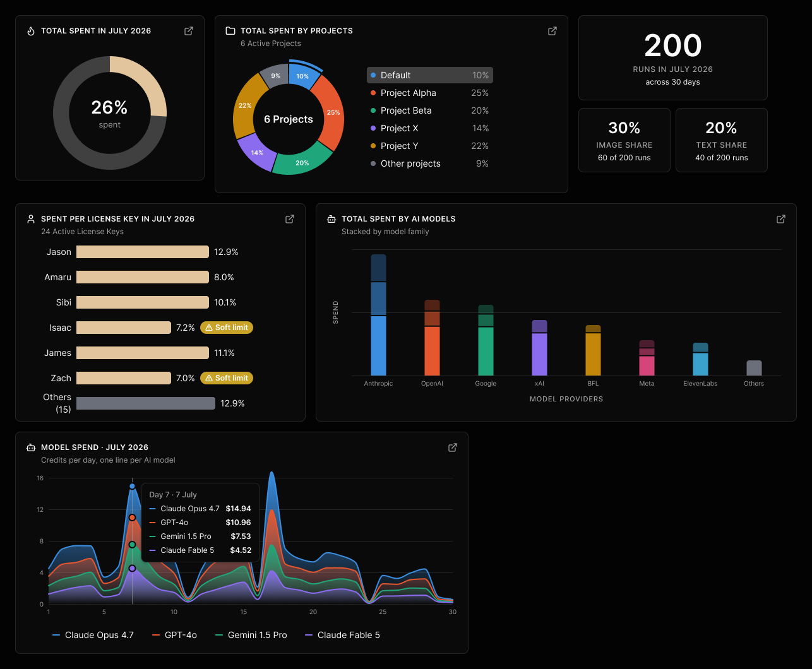Image resolution: width=812 pixels, height=669 pixels.
Task: Open Total Spent by AI Models external link icon
Action: [x=781, y=219]
